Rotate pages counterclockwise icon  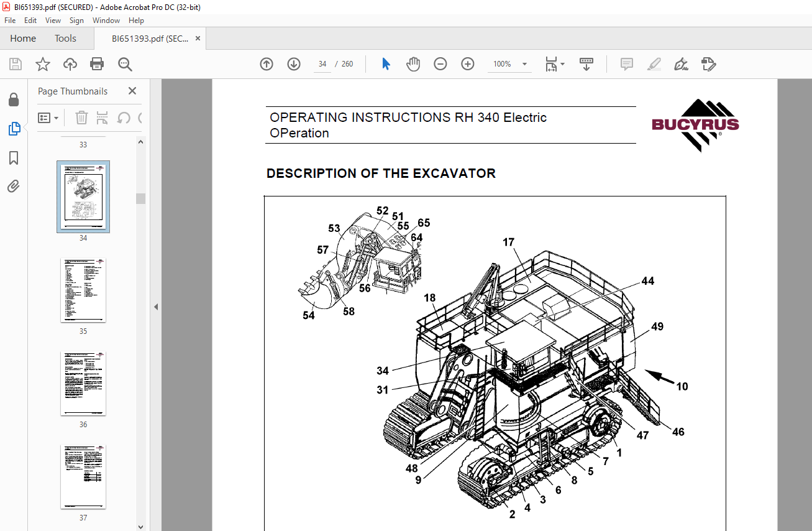tap(124, 118)
